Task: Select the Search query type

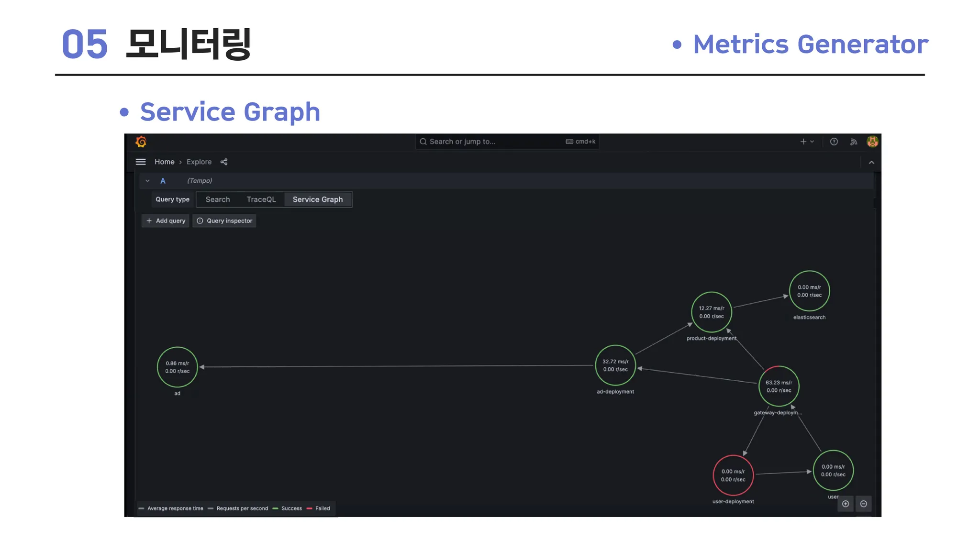Action: click(x=218, y=199)
